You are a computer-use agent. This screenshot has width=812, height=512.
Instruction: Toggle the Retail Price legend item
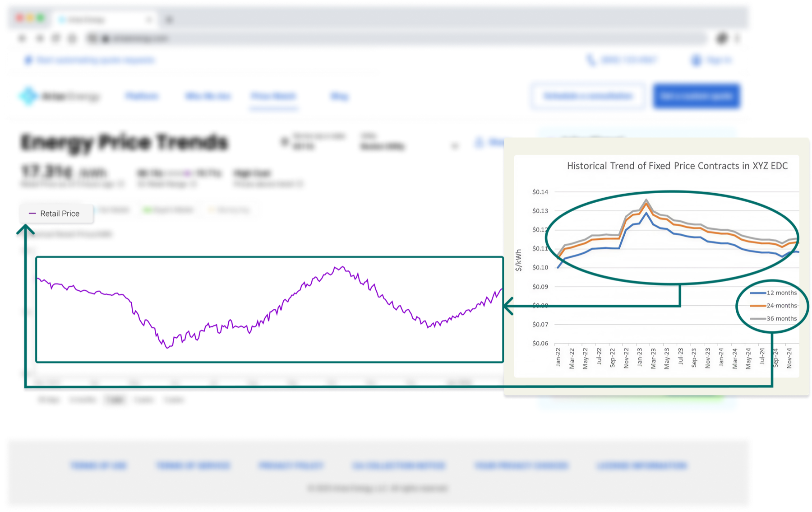[56, 214]
